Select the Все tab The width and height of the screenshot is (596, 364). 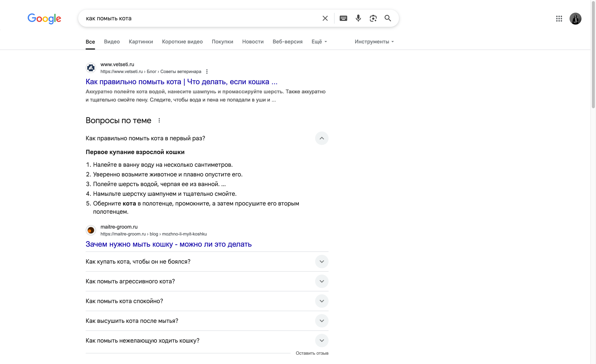coord(90,42)
